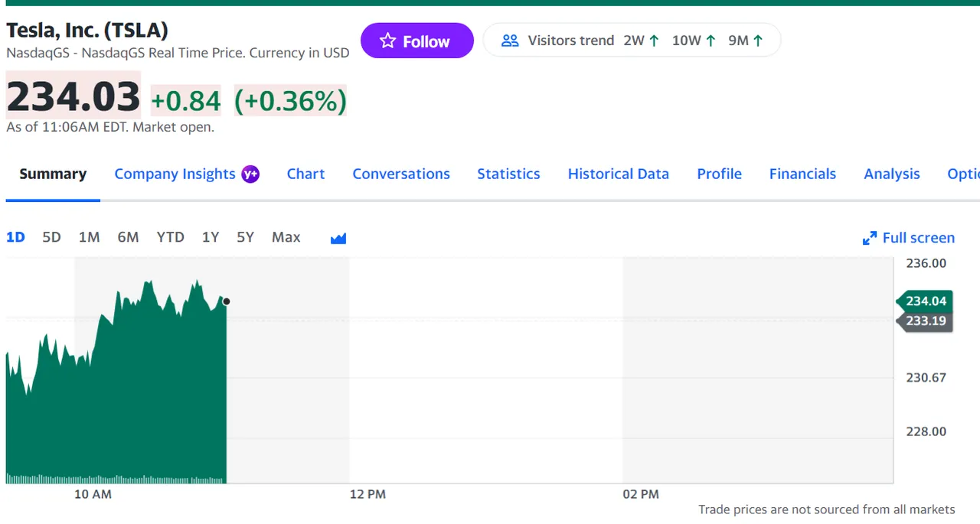Screen dimensions: 980x524
Task: Select the 5Y chart range
Action: pyautogui.click(x=245, y=237)
